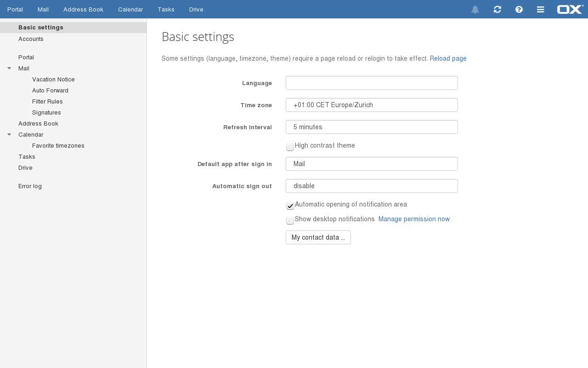Uncheck Automatic opening of notification area

pyautogui.click(x=290, y=206)
